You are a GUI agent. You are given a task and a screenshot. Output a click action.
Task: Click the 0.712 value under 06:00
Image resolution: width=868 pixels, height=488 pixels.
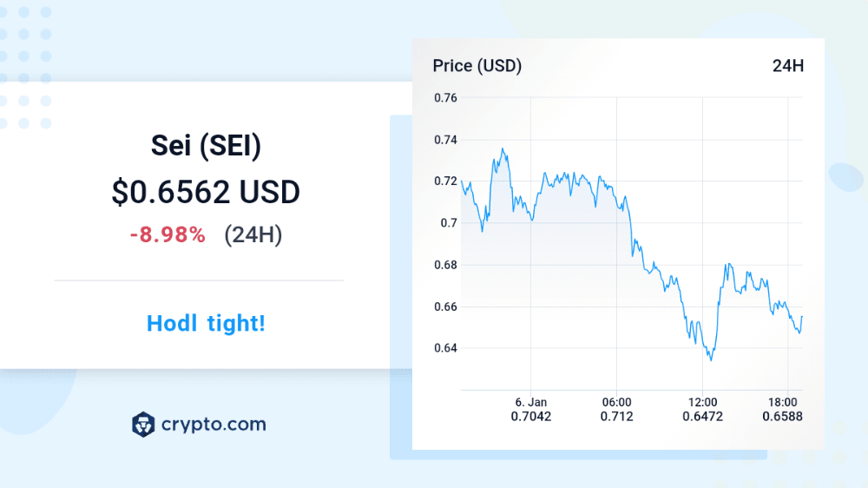pos(616,417)
